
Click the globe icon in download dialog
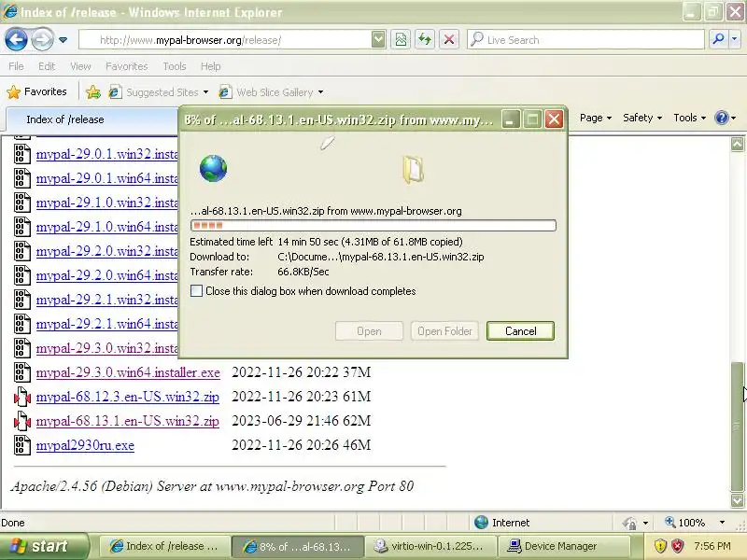click(213, 169)
